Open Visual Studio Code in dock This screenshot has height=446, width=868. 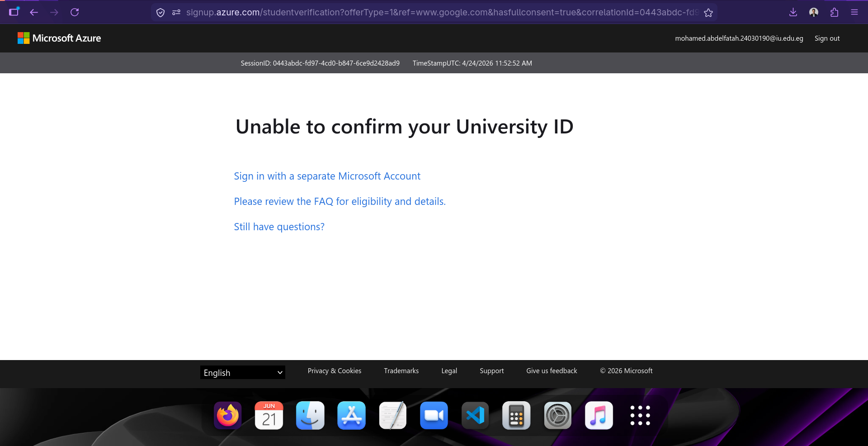coord(475,415)
